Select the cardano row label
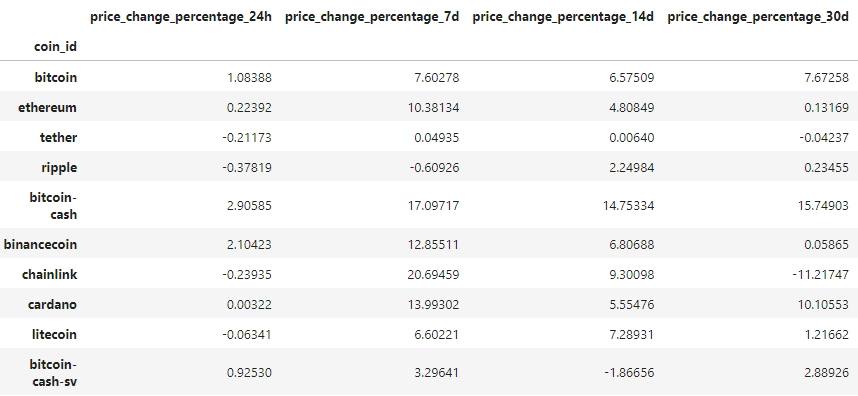 click(53, 305)
